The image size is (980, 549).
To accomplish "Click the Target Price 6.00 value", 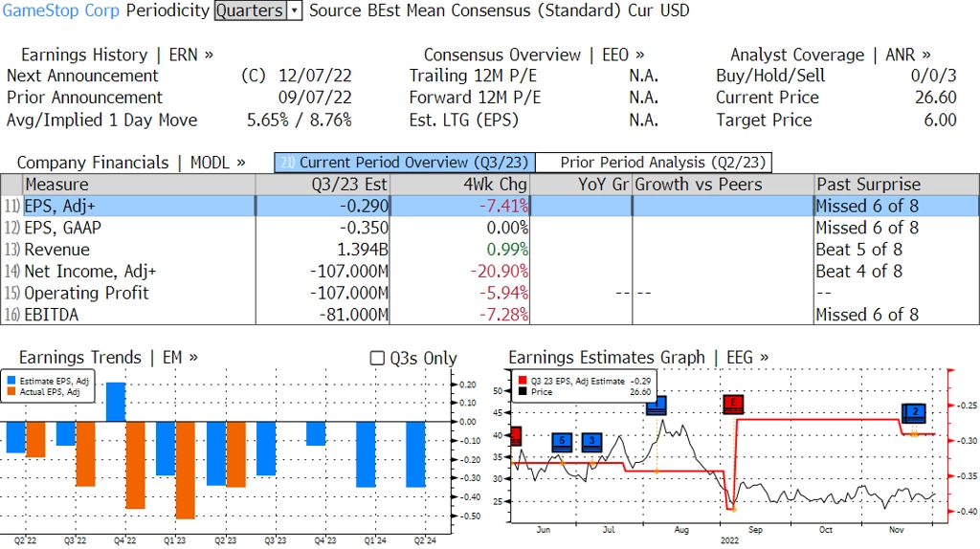I will click(940, 120).
